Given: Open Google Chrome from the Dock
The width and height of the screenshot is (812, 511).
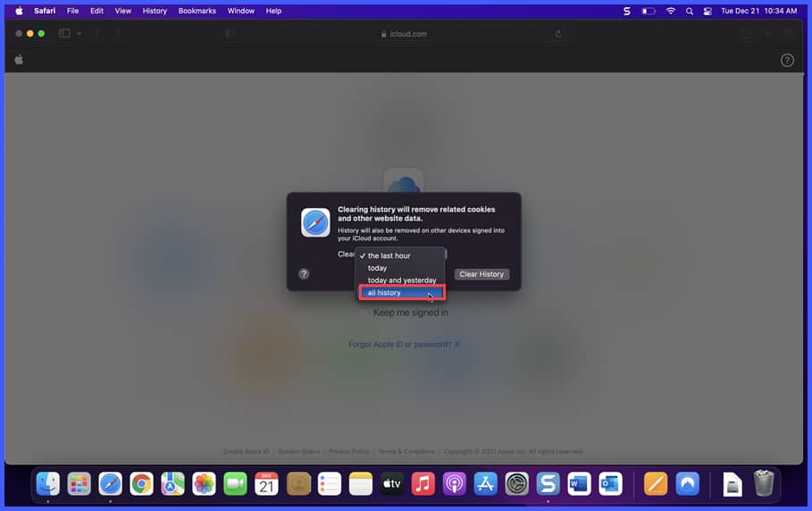Looking at the screenshot, I should (141, 484).
